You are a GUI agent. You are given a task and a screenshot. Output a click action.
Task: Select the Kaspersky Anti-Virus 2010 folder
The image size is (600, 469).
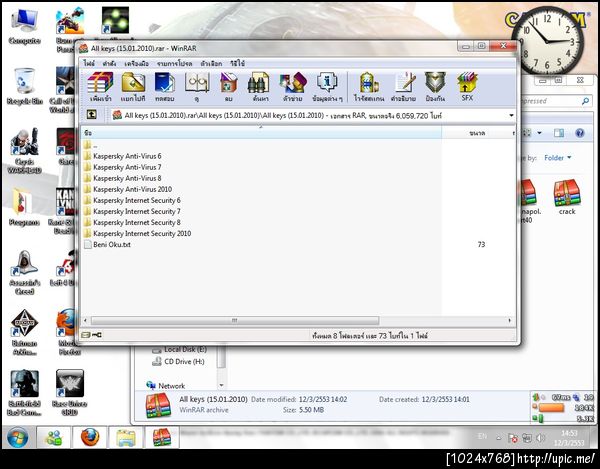tap(128, 189)
